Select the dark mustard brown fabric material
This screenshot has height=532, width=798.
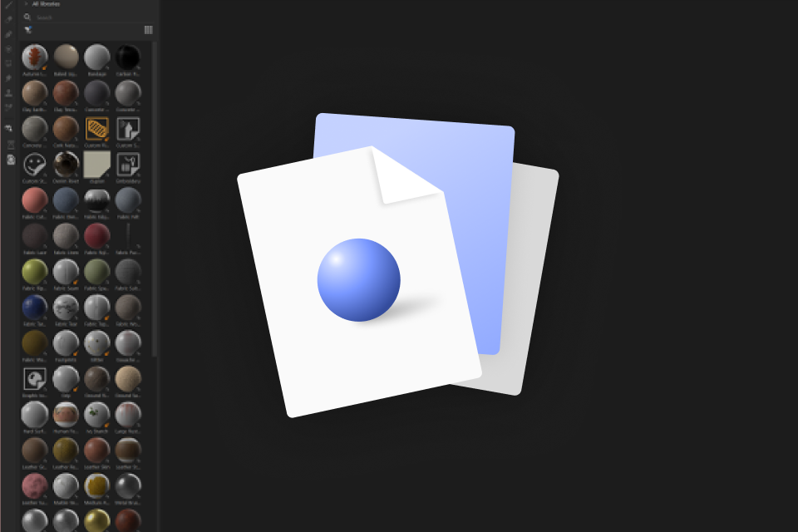(x=35, y=342)
